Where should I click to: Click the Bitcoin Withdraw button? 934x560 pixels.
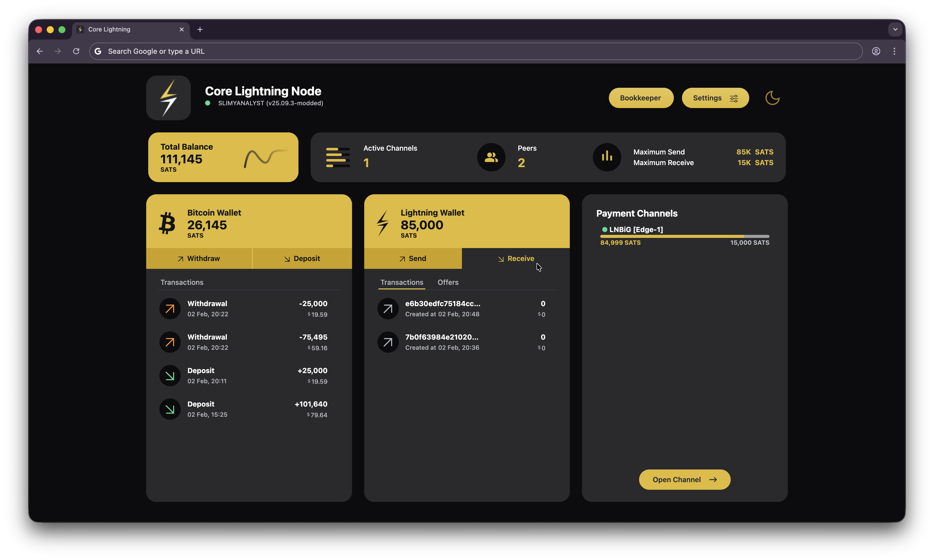click(198, 258)
